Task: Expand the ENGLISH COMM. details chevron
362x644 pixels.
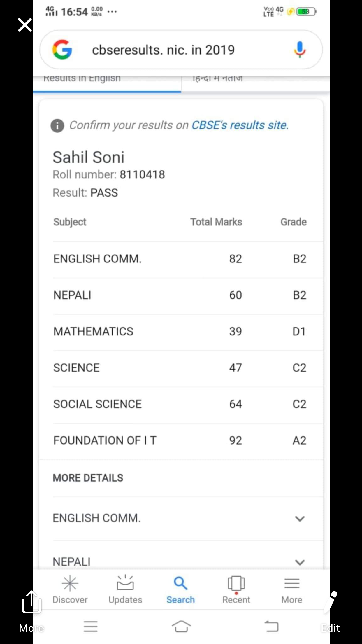Action: pyautogui.click(x=300, y=519)
